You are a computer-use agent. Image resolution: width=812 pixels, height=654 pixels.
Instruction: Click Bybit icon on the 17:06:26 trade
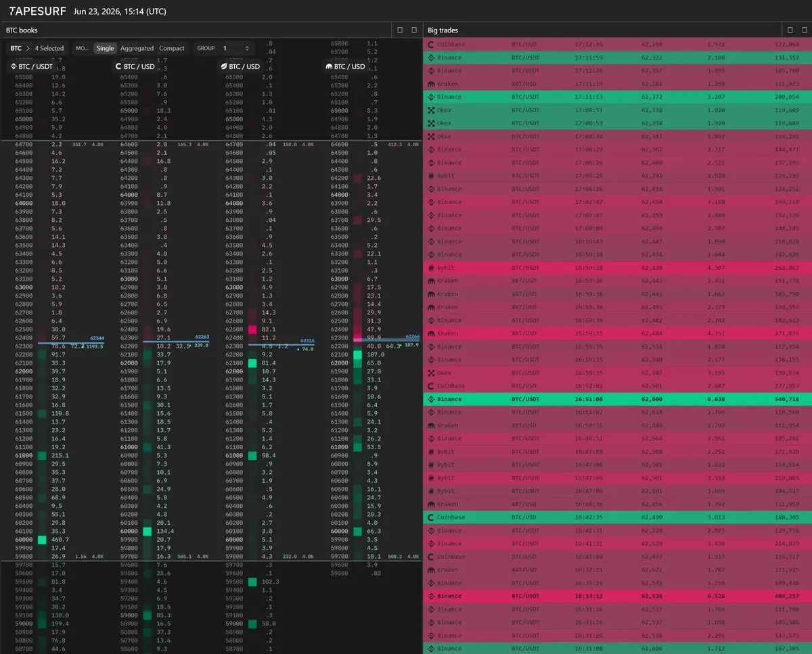click(430, 176)
